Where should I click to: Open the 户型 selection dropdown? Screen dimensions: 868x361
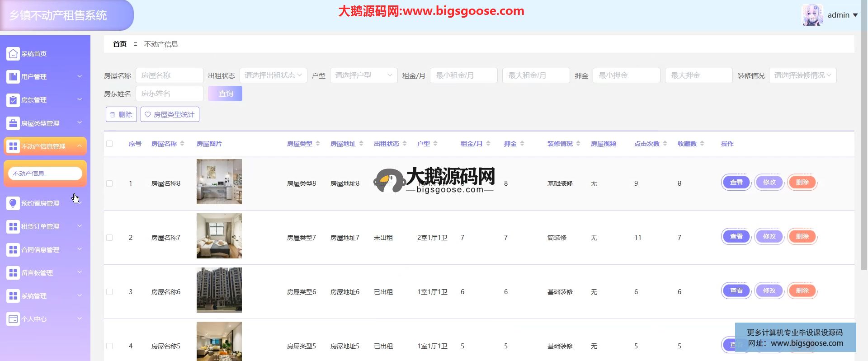click(x=363, y=75)
